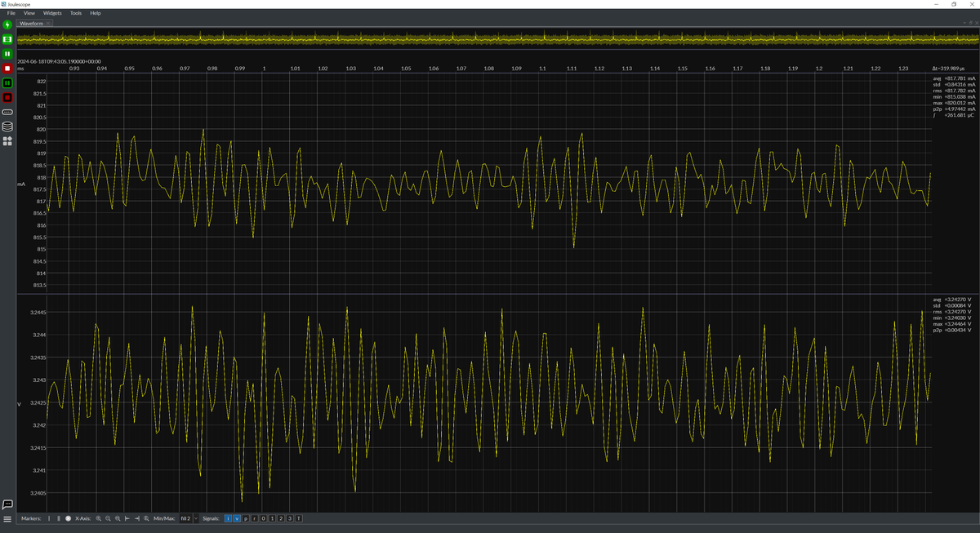Click the mA y-axis unit label

pyautogui.click(x=20, y=186)
